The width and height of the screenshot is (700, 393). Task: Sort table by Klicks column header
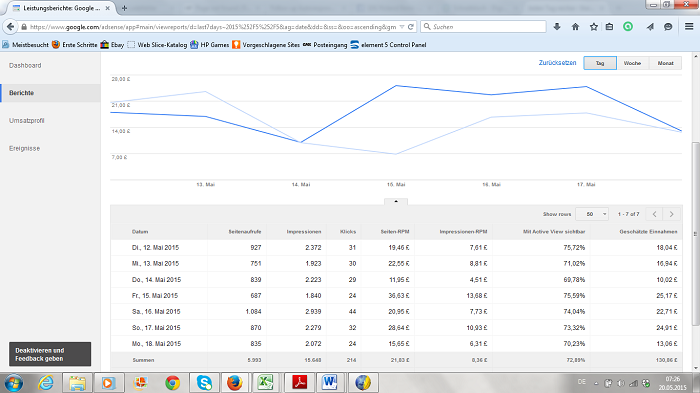(348, 232)
